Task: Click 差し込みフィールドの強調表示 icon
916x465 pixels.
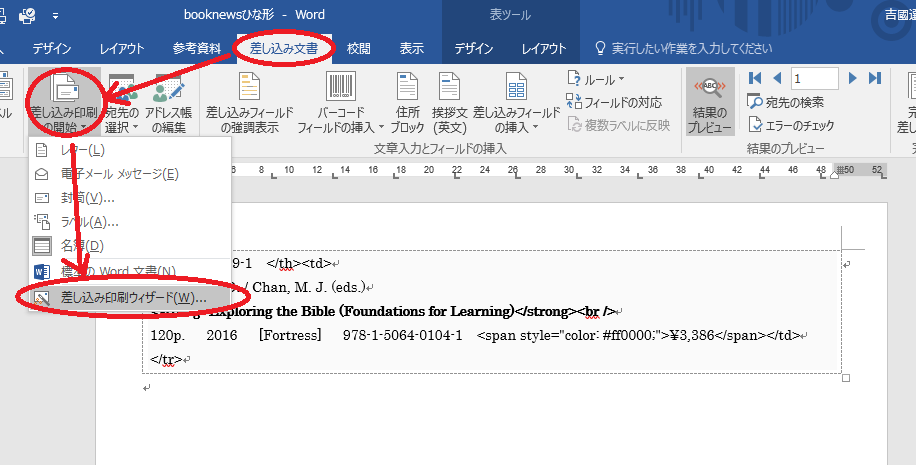Action: click(249, 105)
